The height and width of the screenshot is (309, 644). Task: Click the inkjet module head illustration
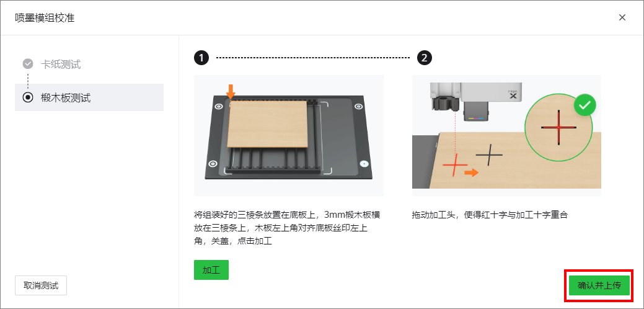474,101
